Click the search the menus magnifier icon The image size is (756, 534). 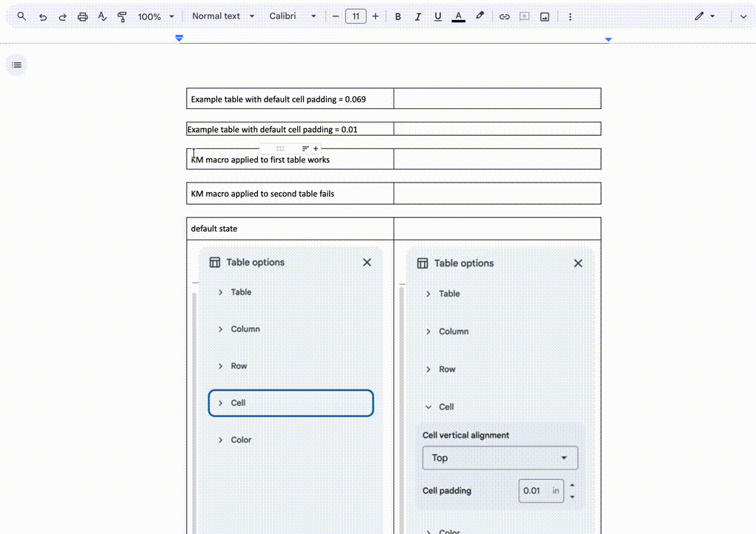click(21, 16)
